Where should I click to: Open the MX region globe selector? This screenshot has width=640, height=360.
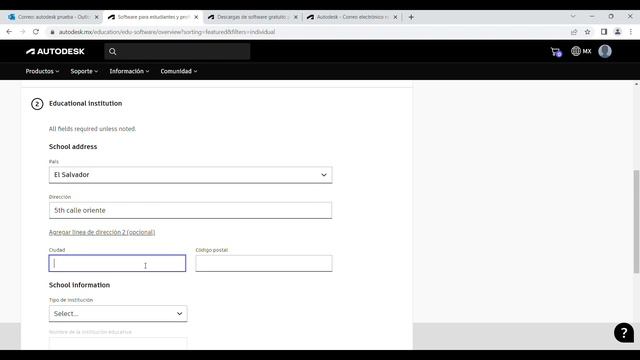pos(581,51)
